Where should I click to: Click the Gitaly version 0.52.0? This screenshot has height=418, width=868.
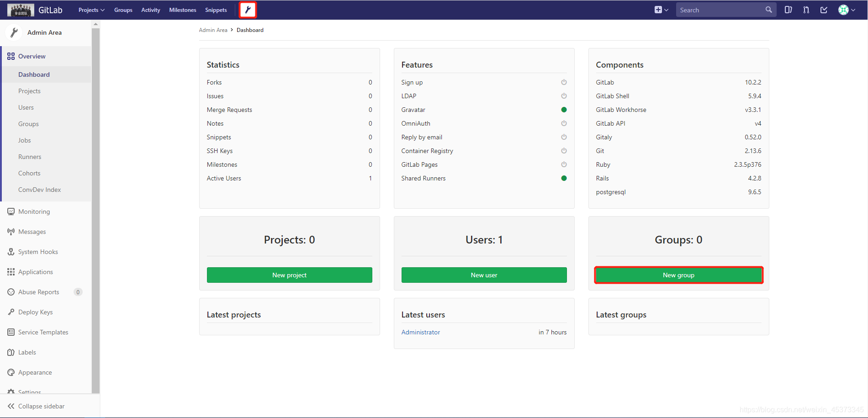coord(753,137)
